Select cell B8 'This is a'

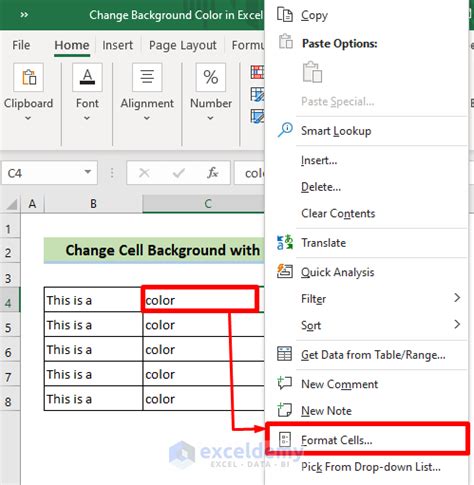tap(93, 398)
